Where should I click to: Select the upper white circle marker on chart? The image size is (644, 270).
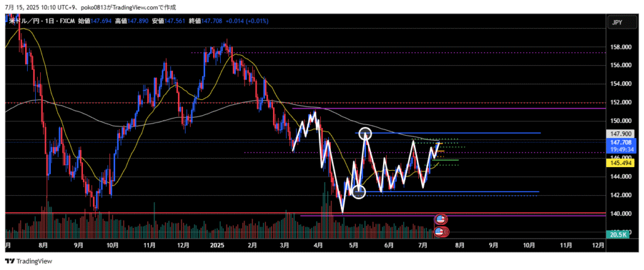pyautogui.click(x=366, y=133)
